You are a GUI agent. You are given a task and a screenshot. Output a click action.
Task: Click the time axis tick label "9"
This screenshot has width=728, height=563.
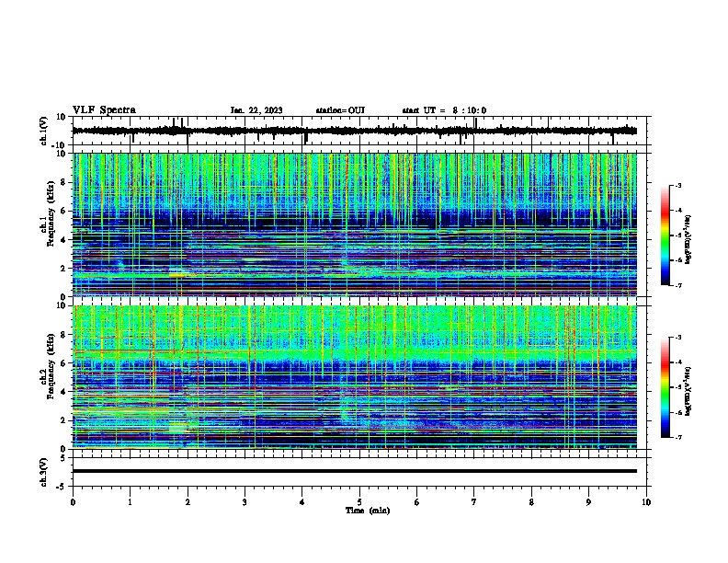coord(588,502)
